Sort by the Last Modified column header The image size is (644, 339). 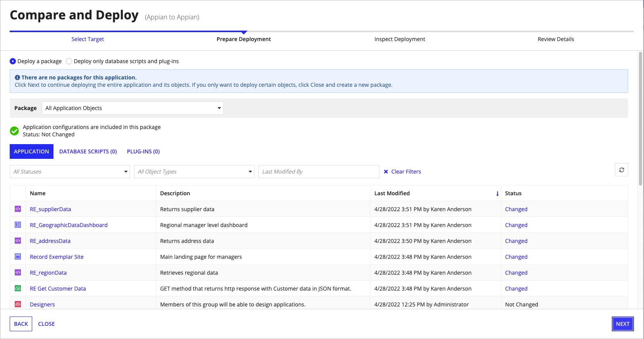pyautogui.click(x=392, y=193)
